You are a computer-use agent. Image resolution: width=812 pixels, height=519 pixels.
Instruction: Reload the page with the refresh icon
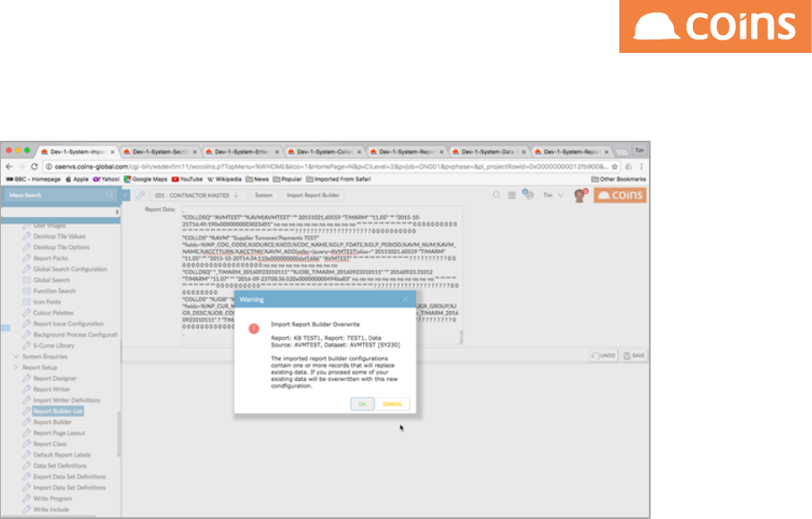point(34,166)
